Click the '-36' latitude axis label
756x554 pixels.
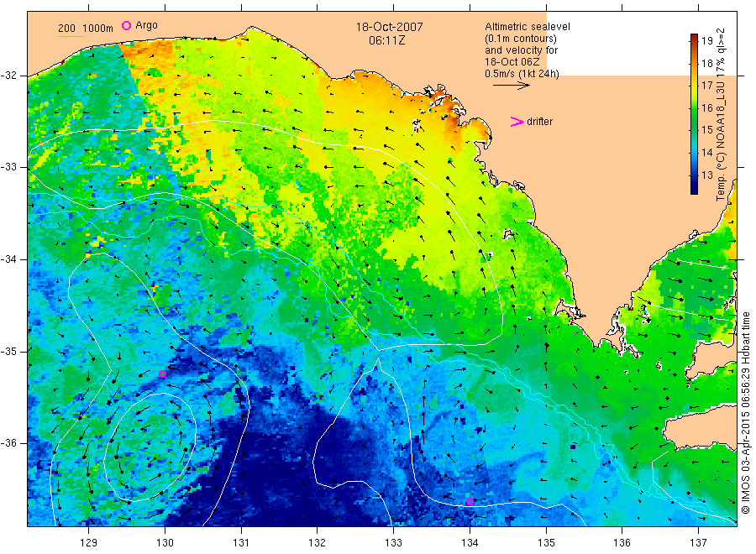point(8,442)
